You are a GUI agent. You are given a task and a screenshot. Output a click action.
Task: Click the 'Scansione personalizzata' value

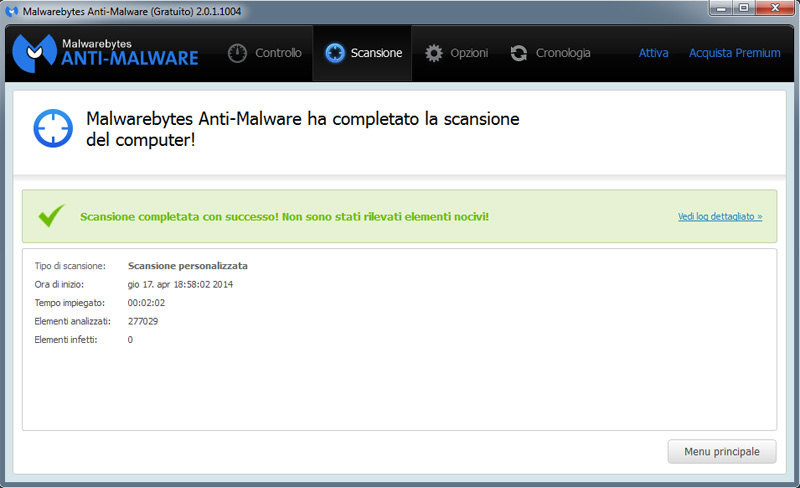188,266
